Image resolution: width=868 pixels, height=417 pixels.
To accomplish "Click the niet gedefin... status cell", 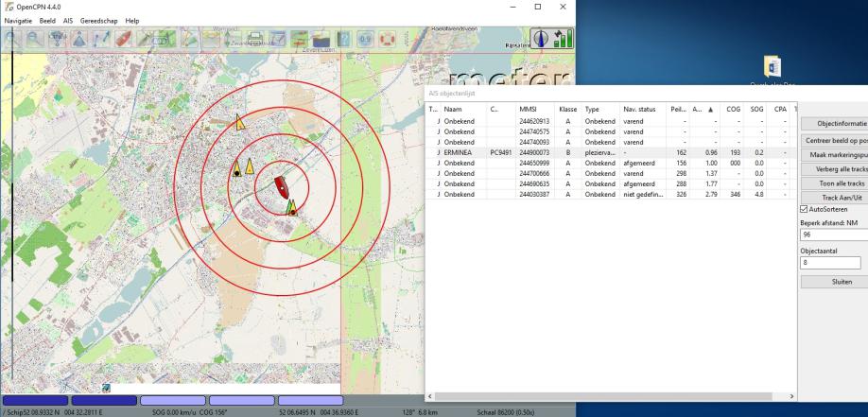I will pyautogui.click(x=643, y=195).
